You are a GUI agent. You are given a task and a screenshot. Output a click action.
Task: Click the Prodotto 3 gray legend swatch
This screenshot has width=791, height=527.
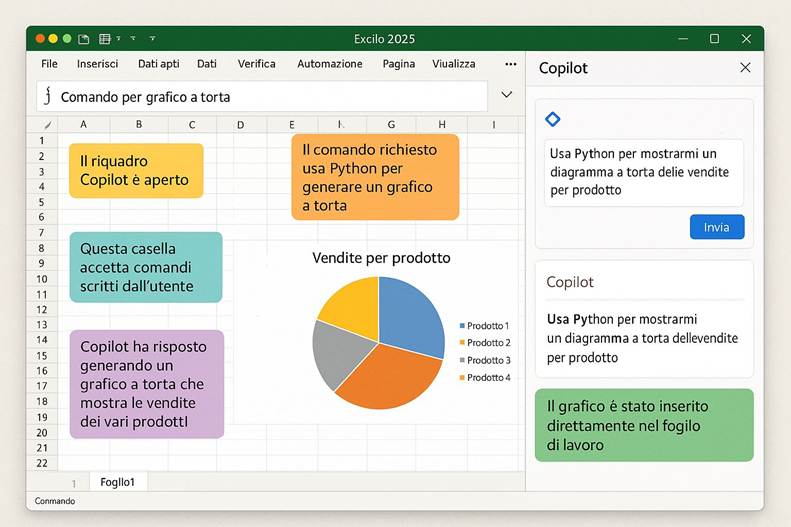462,360
